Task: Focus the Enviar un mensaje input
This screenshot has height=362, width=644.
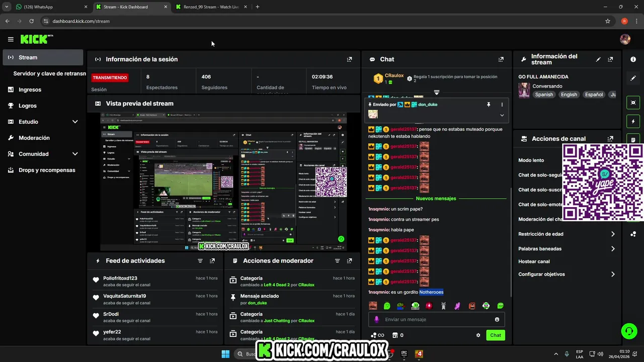Action: pos(435,319)
